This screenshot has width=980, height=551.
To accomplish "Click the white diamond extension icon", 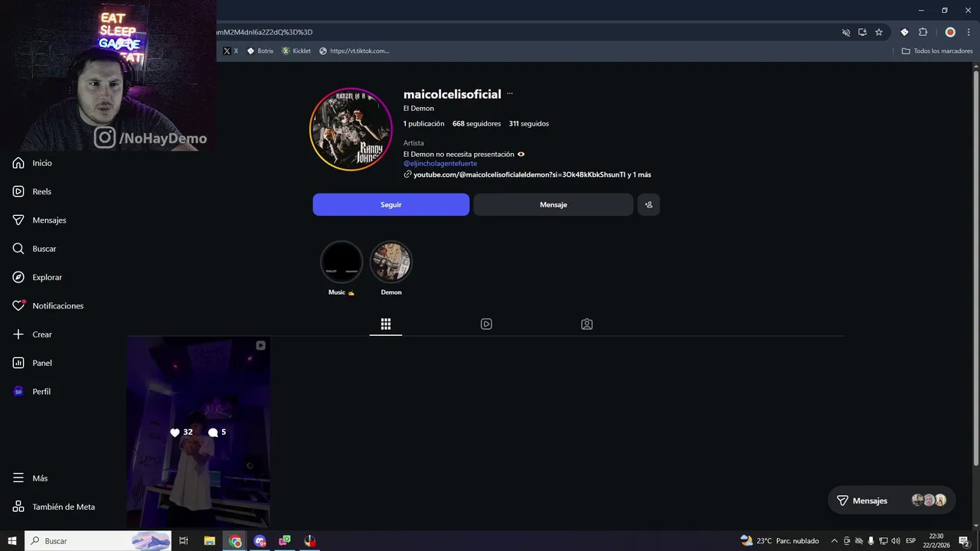I will [x=904, y=32].
